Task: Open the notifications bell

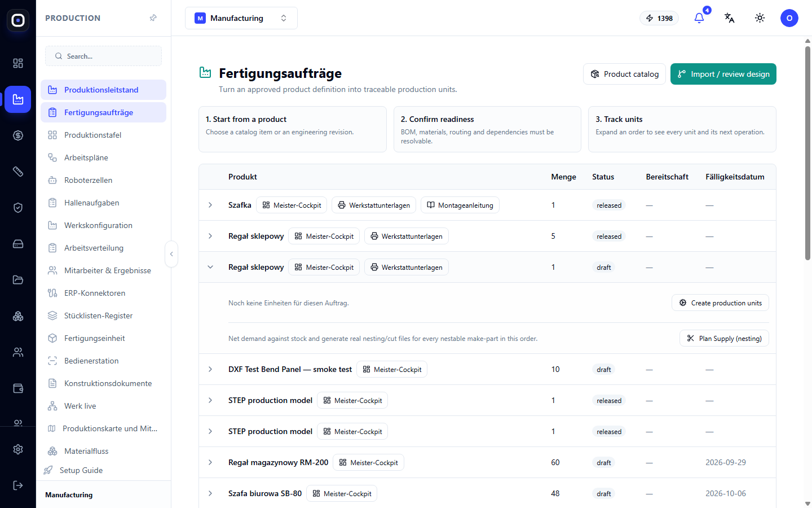Action: pyautogui.click(x=699, y=18)
